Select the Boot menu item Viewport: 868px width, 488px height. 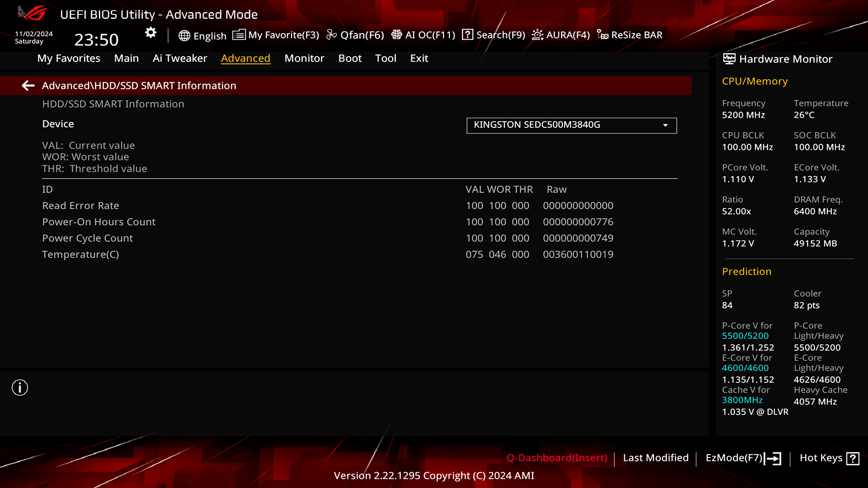(x=349, y=58)
